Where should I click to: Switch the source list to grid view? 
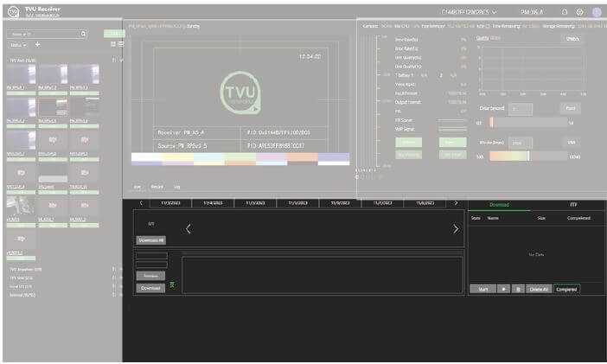[x=113, y=44]
